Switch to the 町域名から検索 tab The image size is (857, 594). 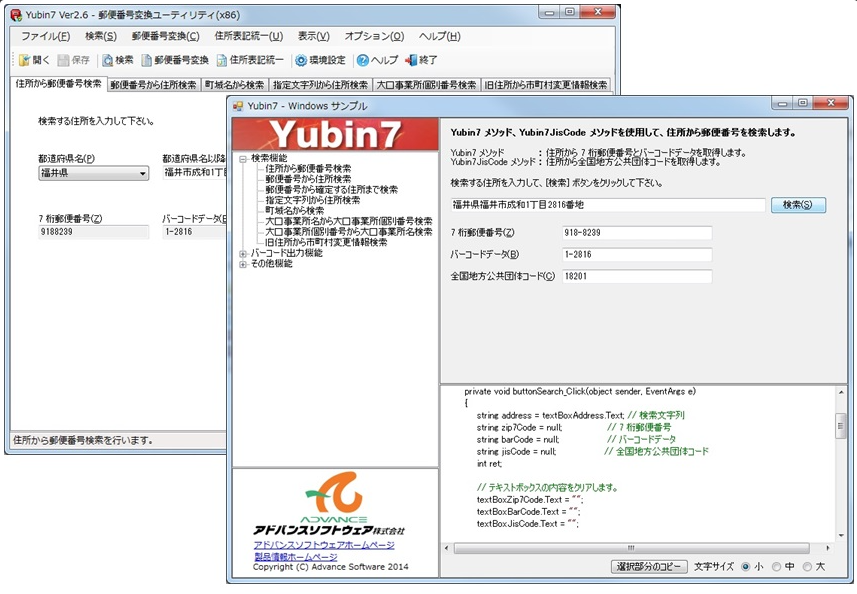click(235, 85)
